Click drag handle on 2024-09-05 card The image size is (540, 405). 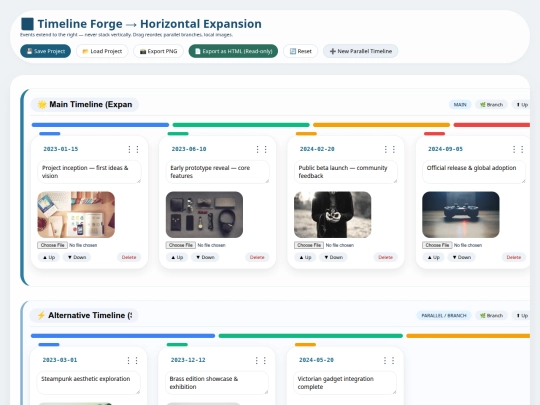[x=518, y=149]
